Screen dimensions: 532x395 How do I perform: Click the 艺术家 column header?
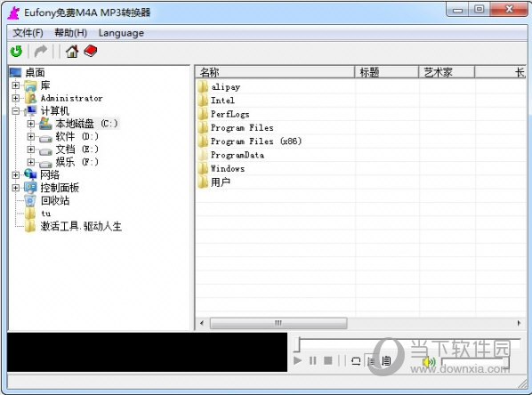coord(447,72)
